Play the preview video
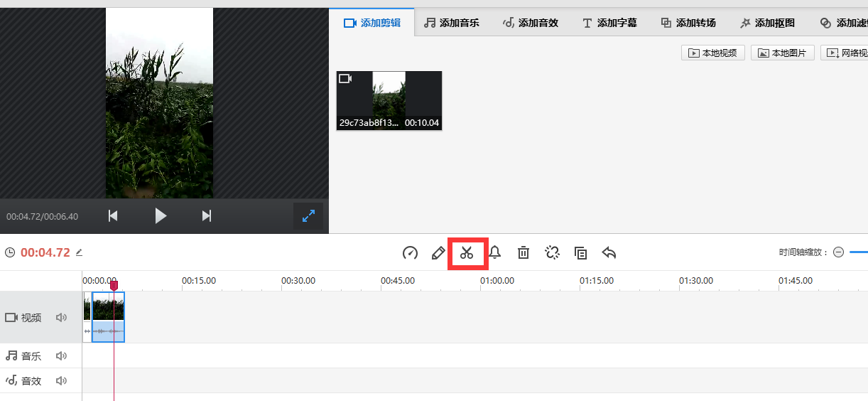The height and width of the screenshot is (401, 868). click(x=161, y=216)
